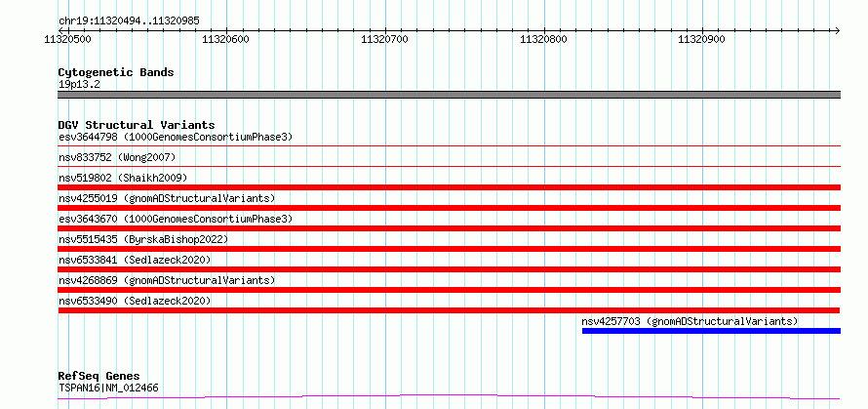Click the red bar for nsv519802

click(449, 187)
